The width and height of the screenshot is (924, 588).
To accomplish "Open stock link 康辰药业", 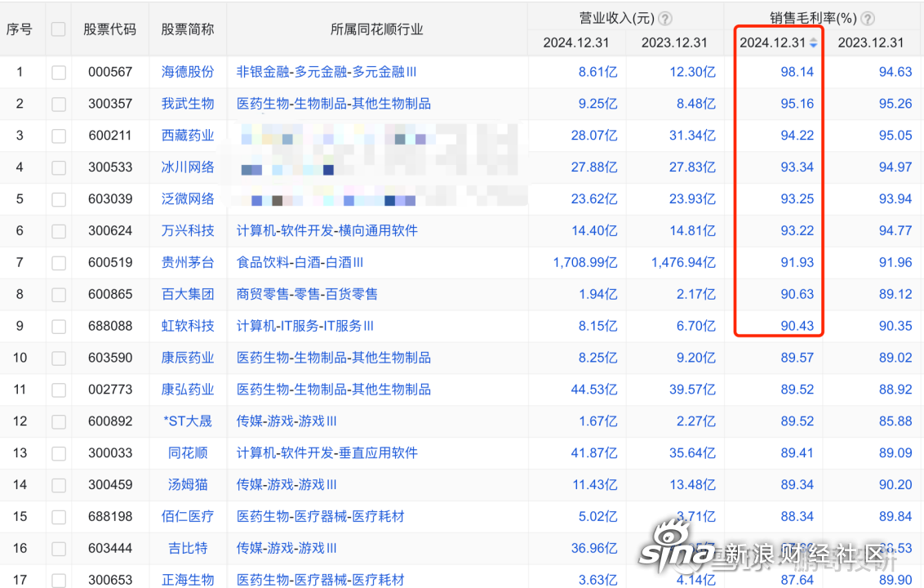I will pos(188,358).
